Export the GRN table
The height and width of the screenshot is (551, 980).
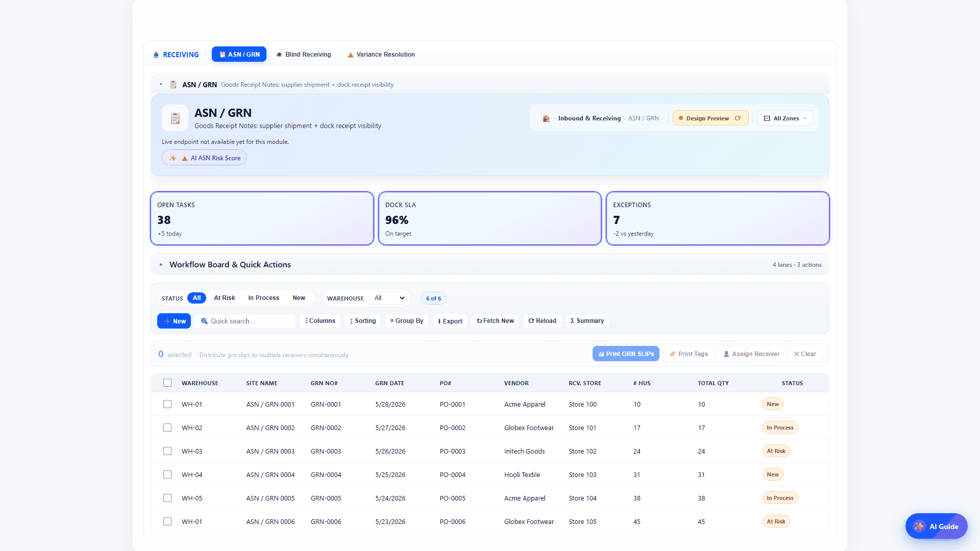(x=450, y=321)
